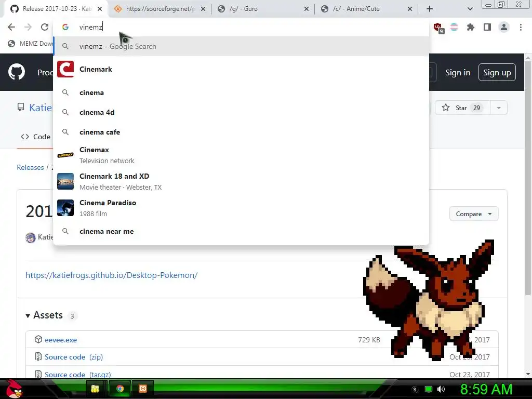Click the Cinemark 18 theater thumbnail

(x=65, y=181)
